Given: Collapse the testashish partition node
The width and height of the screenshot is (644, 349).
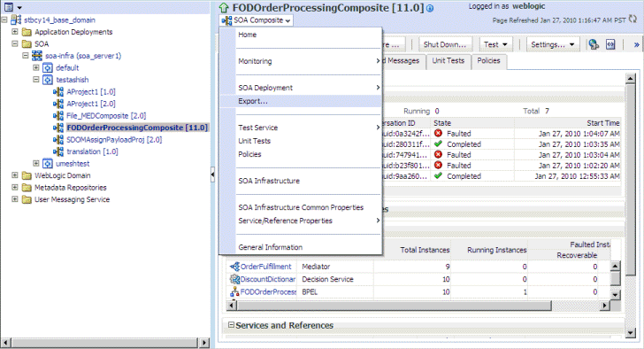Looking at the screenshot, I should pos(36,80).
